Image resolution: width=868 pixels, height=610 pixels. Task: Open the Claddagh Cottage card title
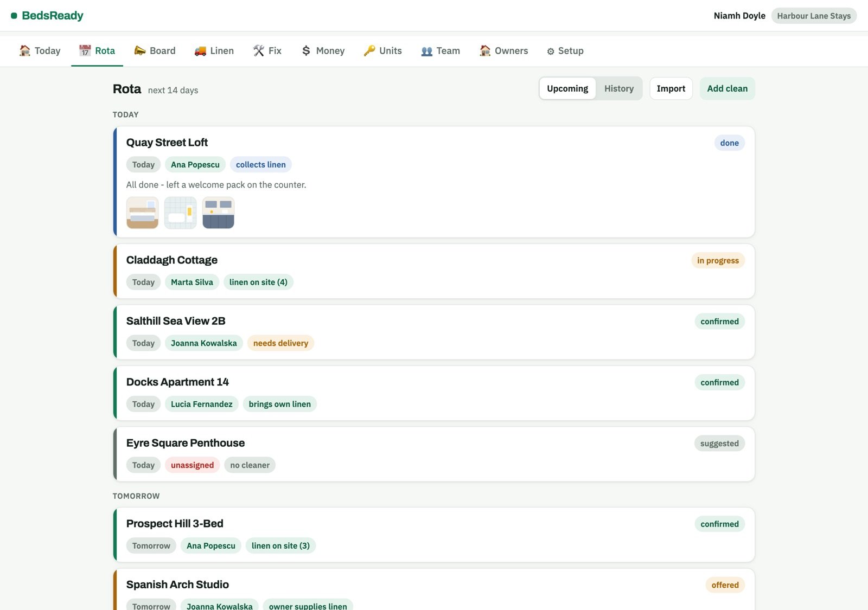point(172,260)
